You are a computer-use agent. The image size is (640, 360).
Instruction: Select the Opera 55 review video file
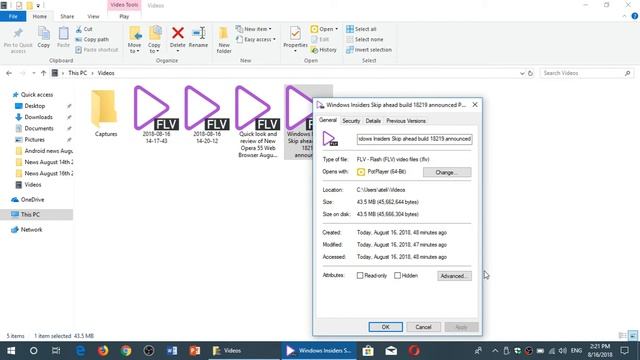point(258,122)
